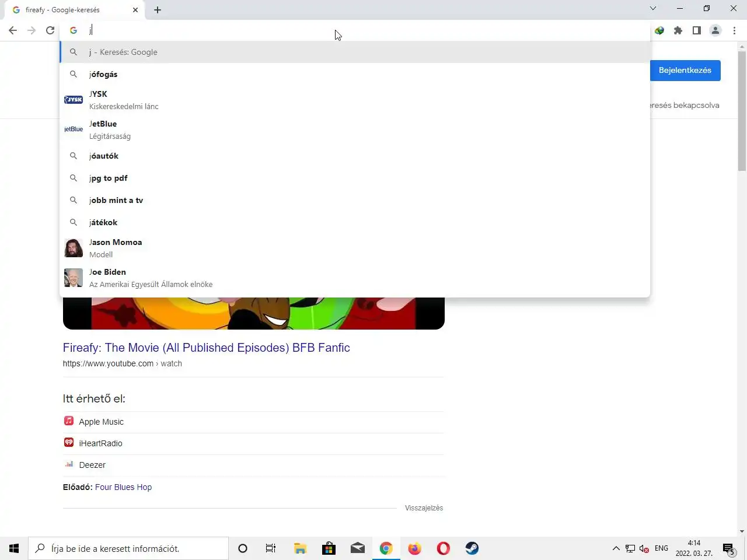Click the Deezer logo icon
Viewport: 747px width, 560px height.
69,464
